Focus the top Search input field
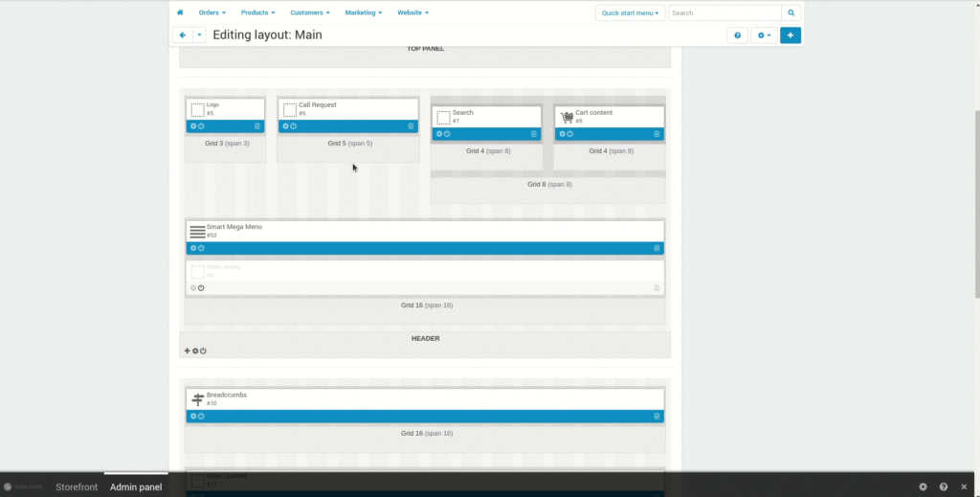This screenshot has width=980, height=497. coord(724,13)
